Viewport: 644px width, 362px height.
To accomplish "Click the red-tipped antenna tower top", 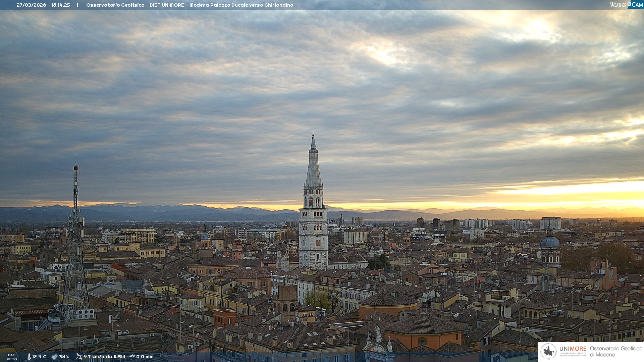I will (x=76, y=168).
